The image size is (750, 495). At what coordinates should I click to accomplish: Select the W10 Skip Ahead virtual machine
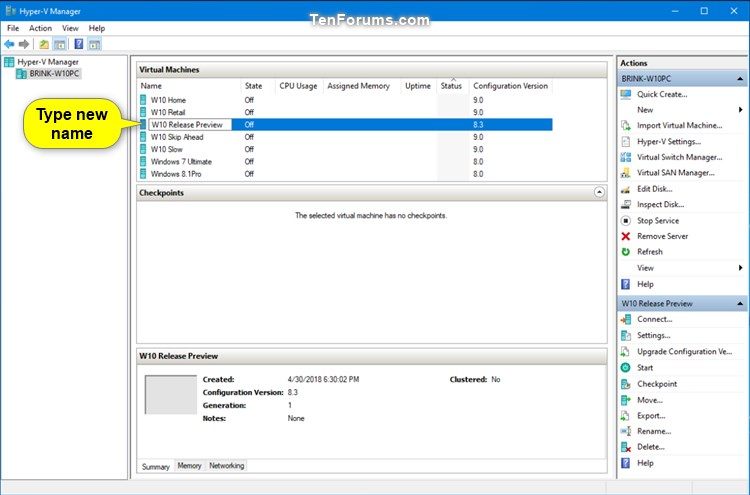(177, 137)
